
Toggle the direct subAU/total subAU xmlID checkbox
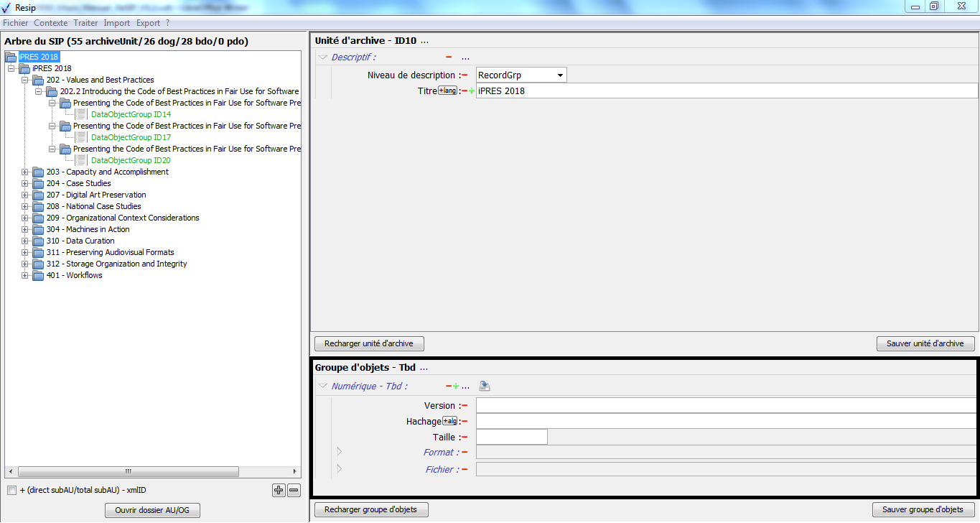[11, 491]
